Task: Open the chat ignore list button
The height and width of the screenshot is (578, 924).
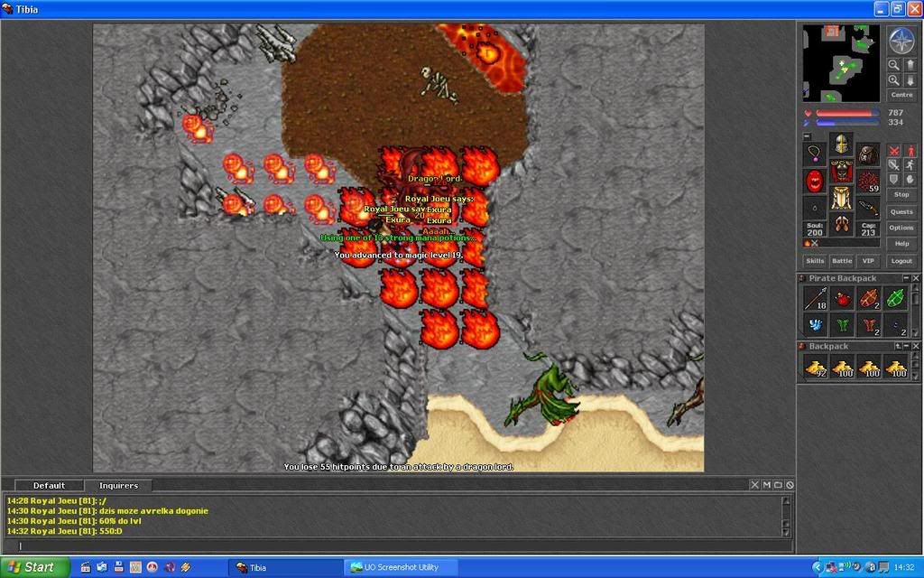Action: tap(790, 485)
